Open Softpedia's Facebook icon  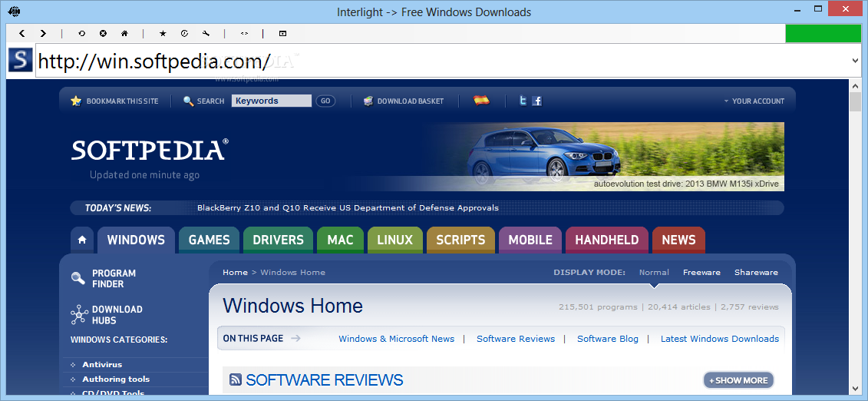[536, 101]
